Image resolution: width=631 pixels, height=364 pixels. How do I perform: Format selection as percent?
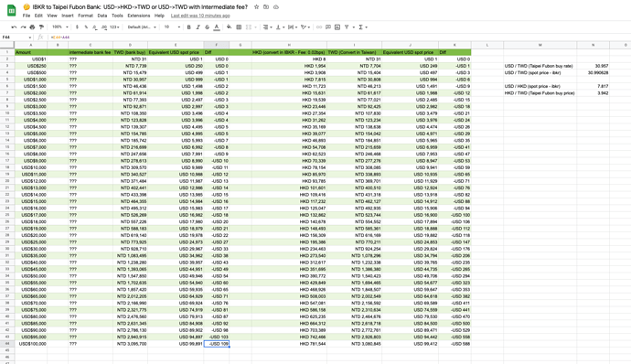86,27
